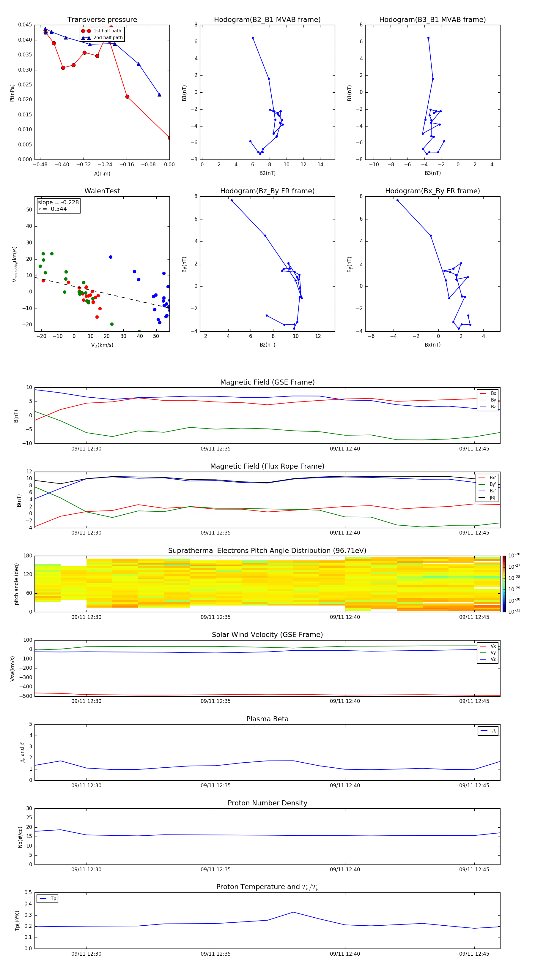
Task: Click the Tp legend in Proton Temperature plot
Action: 48,899
